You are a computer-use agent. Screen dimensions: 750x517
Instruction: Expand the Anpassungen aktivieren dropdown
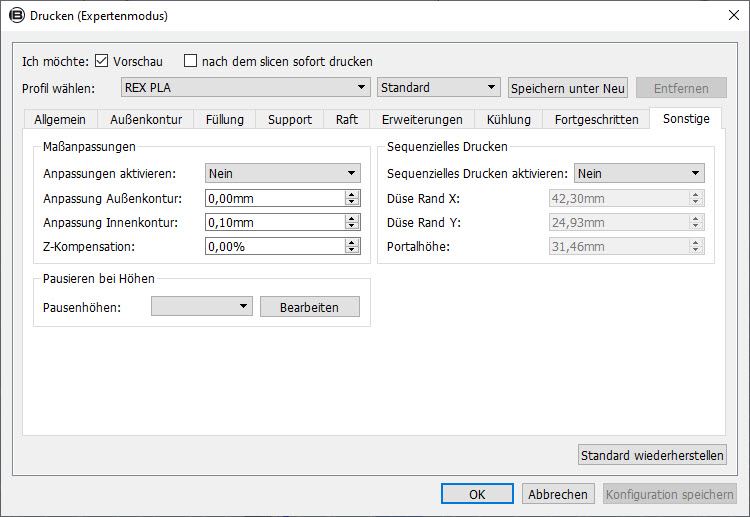(x=283, y=173)
